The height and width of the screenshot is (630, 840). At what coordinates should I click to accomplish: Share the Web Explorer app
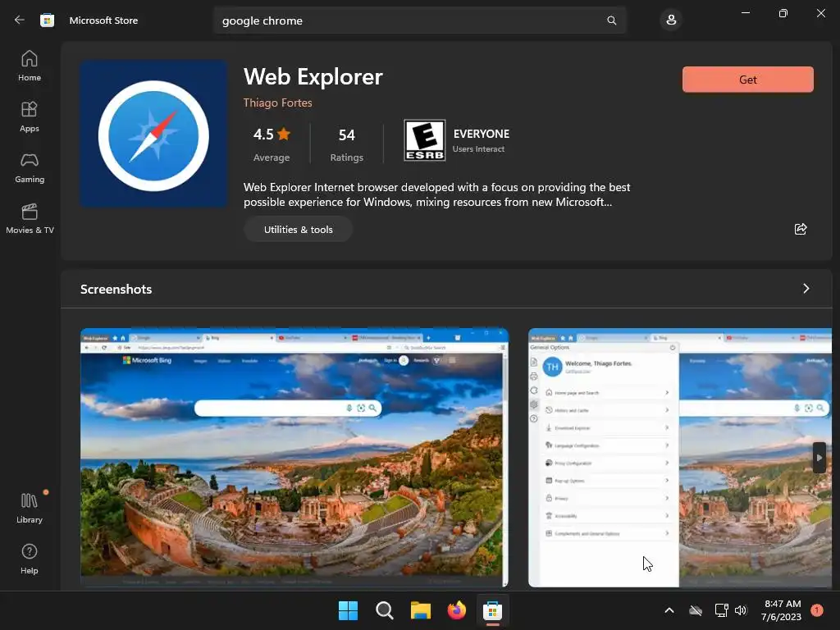coord(801,230)
